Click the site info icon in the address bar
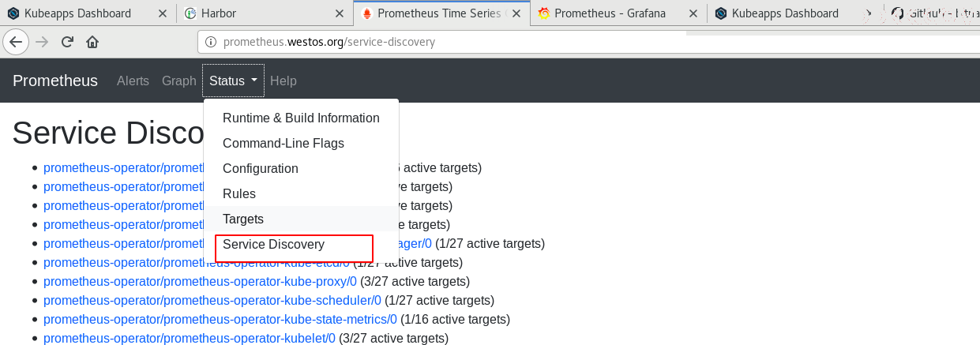 (211, 42)
